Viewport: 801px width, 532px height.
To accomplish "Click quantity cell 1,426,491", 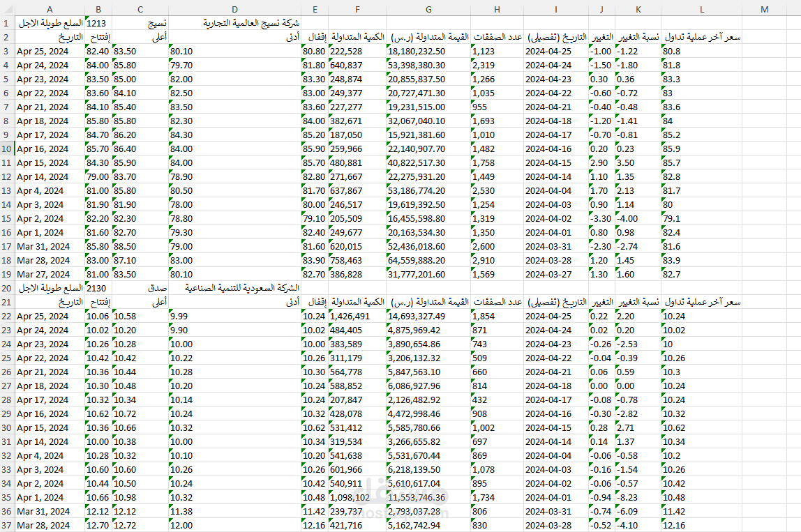I will (x=357, y=317).
